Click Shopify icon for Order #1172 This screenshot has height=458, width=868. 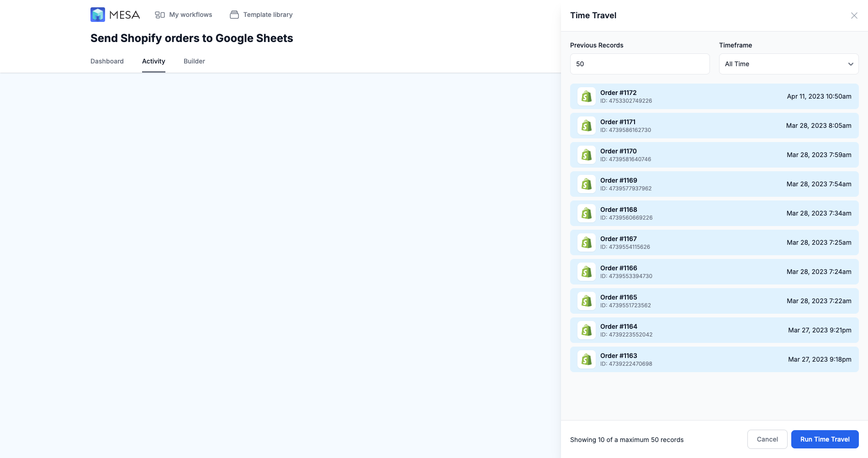(x=587, y=96)
